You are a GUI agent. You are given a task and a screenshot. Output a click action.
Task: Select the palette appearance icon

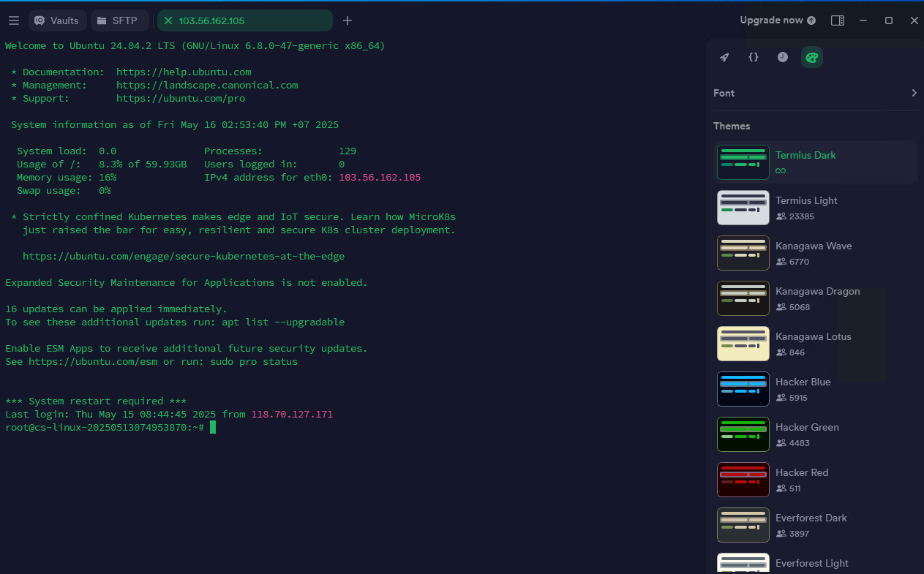pyautogui.click(x=812, y=57)
